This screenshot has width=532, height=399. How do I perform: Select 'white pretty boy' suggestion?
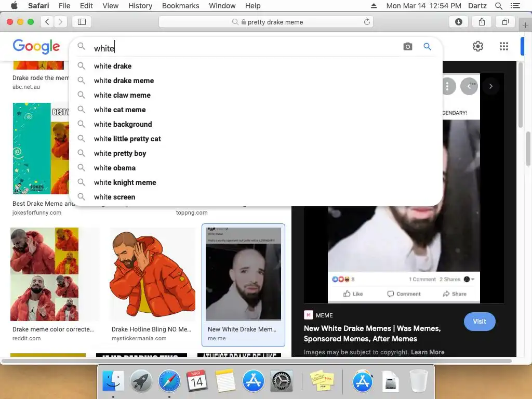coord(256,153)
